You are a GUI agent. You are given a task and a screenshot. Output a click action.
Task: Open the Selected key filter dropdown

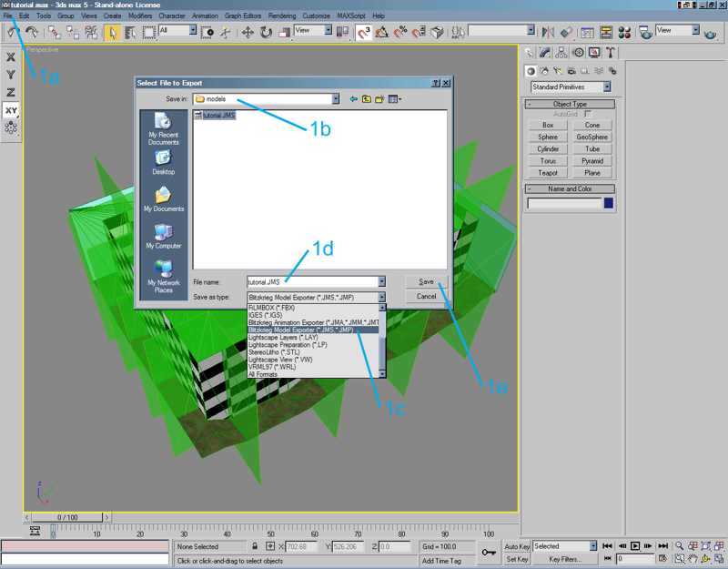click(x=564, y=545)
